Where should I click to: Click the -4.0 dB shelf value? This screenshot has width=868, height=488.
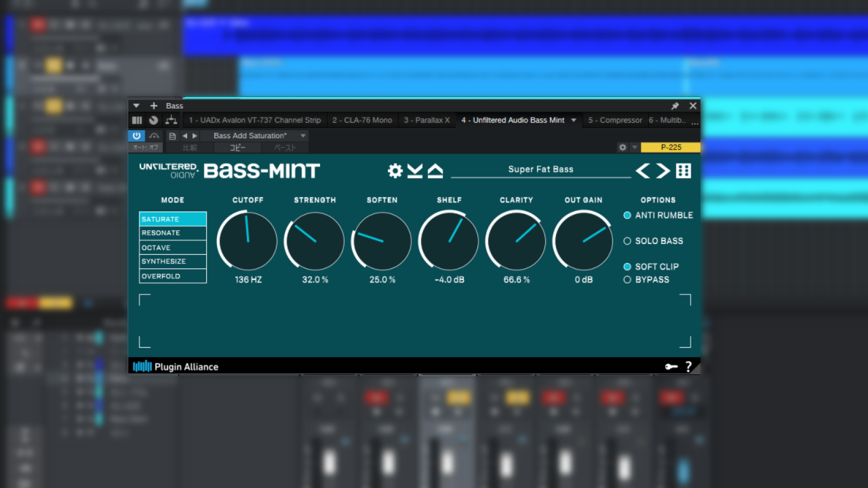coord(449,279)
